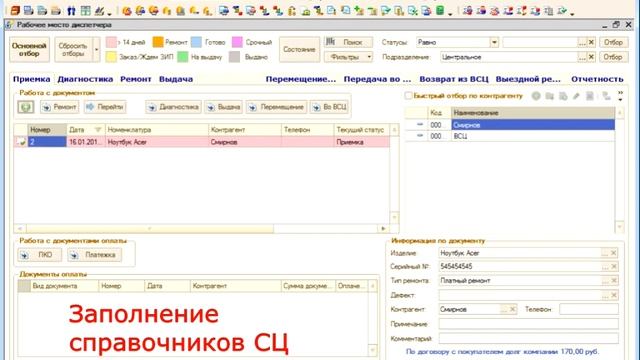The width and height of the screenshot is (640, 360).
Task: Switch to the Диагностика tab
Action: [85, 79]
